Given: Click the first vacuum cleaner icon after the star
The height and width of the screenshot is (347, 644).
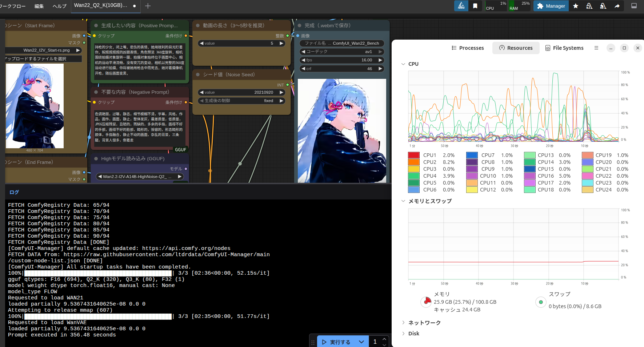Looking at the screenshot, I should click(x=589, y=6).
